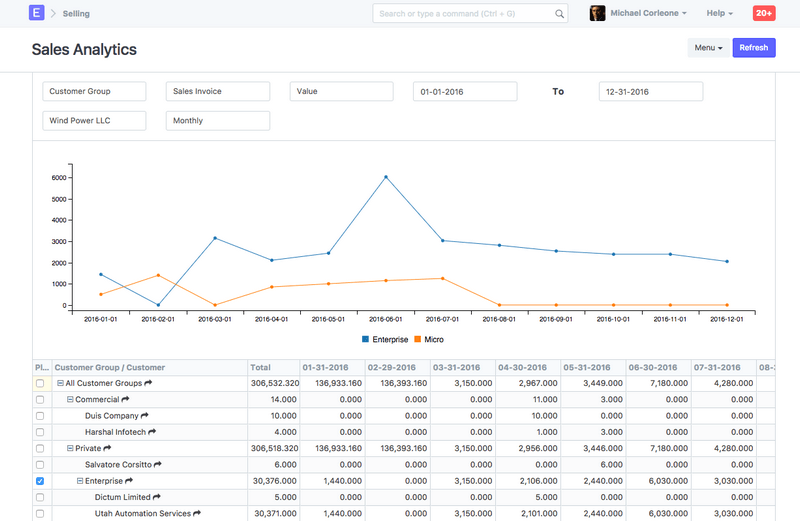
Task: Open the 20+ notifications badge
Action: click(763, 13)
